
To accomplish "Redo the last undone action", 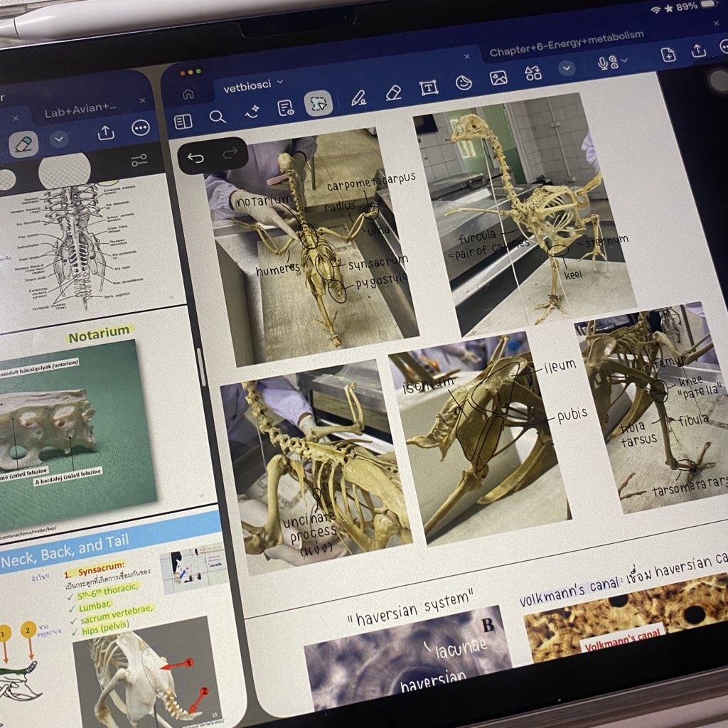I will pos(230,153).
